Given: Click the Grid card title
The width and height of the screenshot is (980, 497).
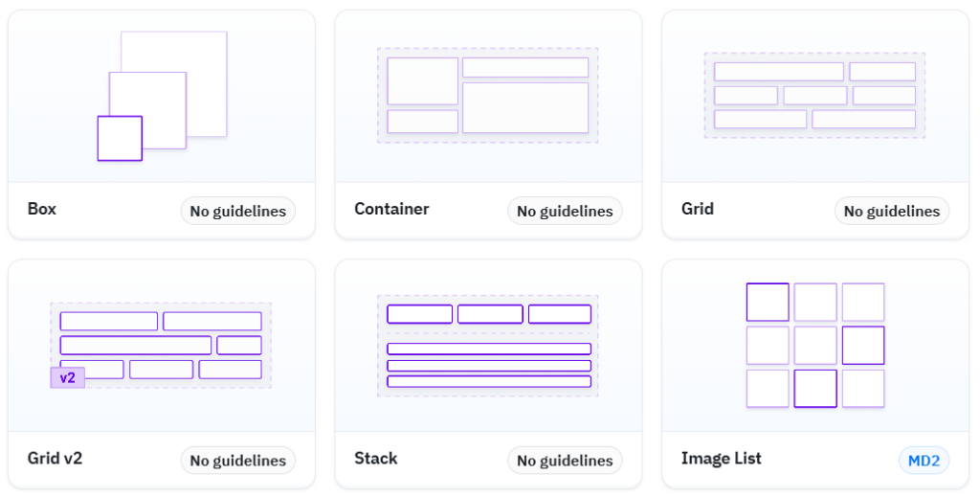Looking at the screenshot, I should coord(698,209).
